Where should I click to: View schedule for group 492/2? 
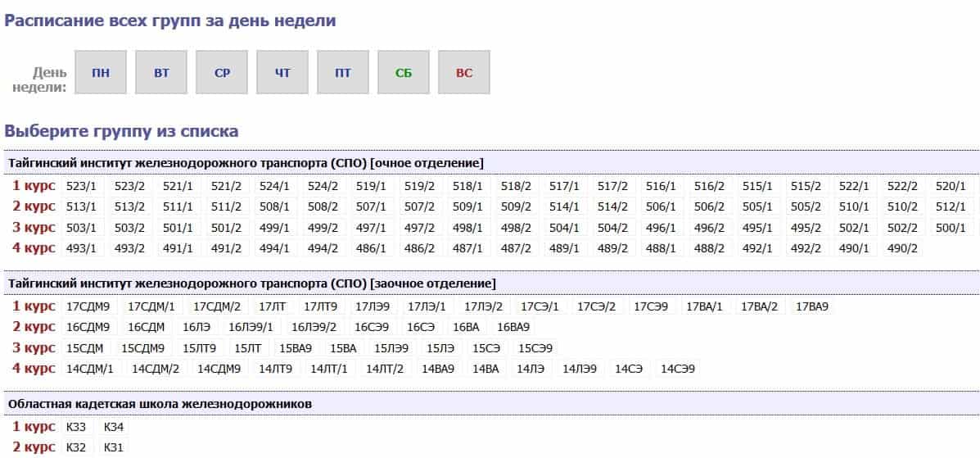coord(806,248)
